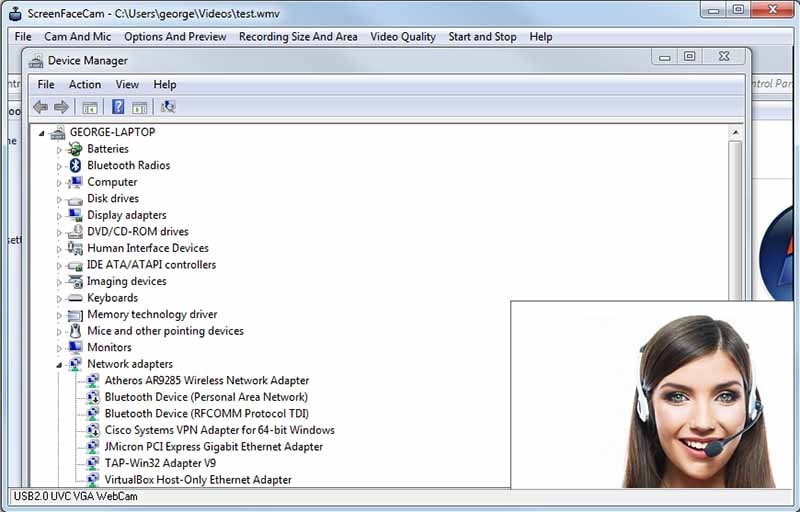Screen dimensions: 800x512
Task: Open the Video Quality menu
Action: pyautogui.click(x=403, y=37)
